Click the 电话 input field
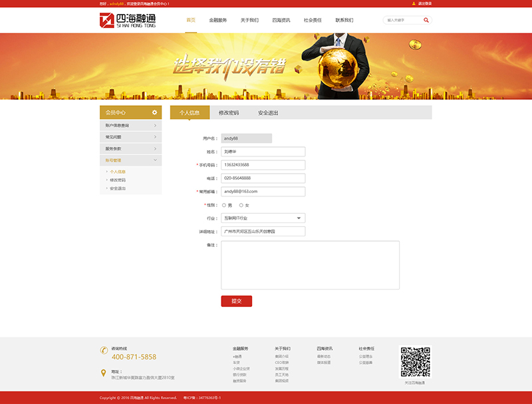The height and width of the screenshot is (404, 532). coord(263,178)
